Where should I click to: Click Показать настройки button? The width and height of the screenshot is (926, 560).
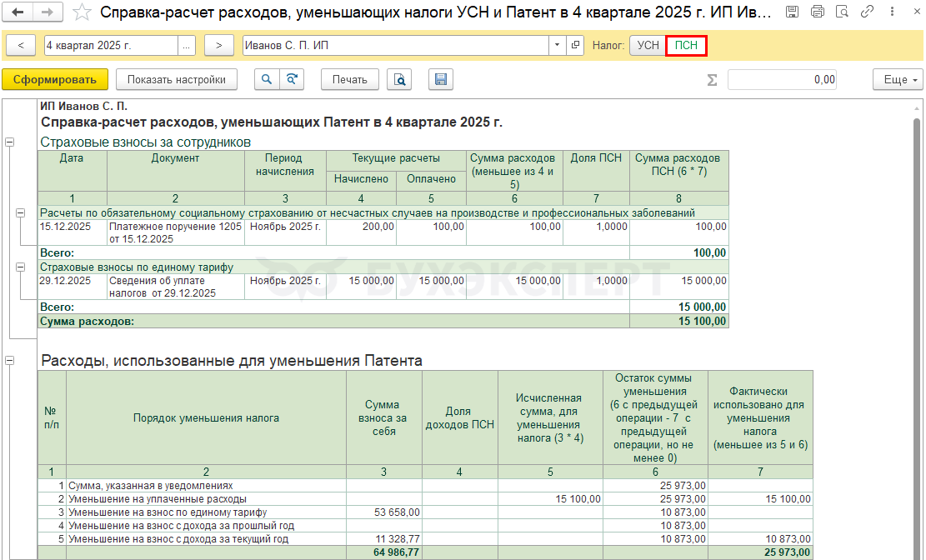(x=177, y=80)
